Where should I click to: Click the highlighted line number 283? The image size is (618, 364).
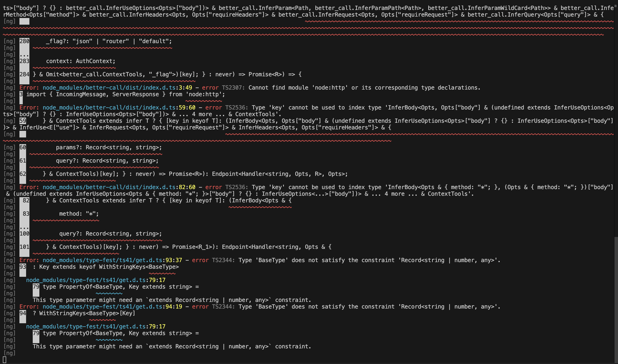(24, 61)
